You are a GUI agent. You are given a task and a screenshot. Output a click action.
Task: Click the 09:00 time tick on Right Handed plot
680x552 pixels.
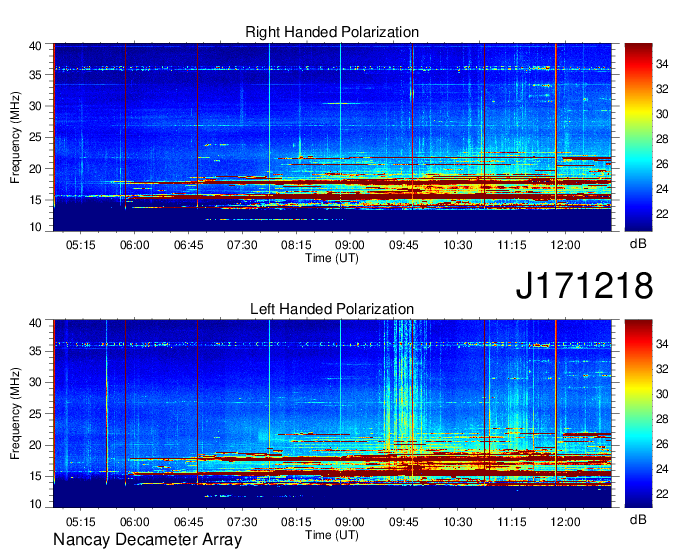(350, 245)
